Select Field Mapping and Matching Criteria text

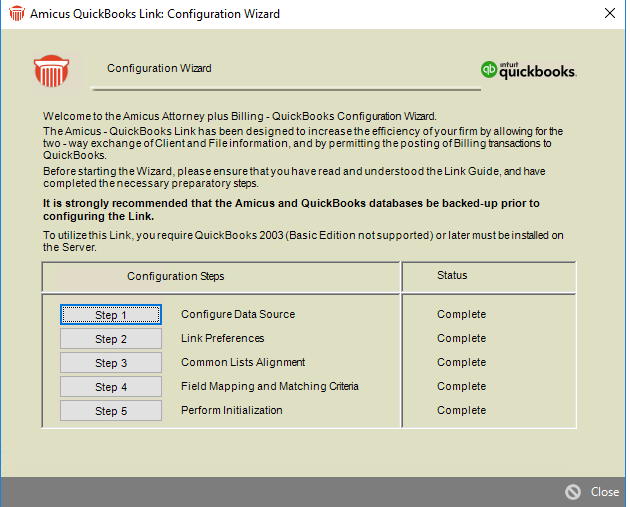click(270, 386)
